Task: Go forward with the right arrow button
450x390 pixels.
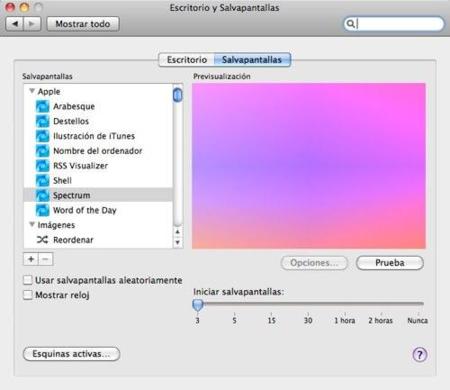Action: pos(32,24)
